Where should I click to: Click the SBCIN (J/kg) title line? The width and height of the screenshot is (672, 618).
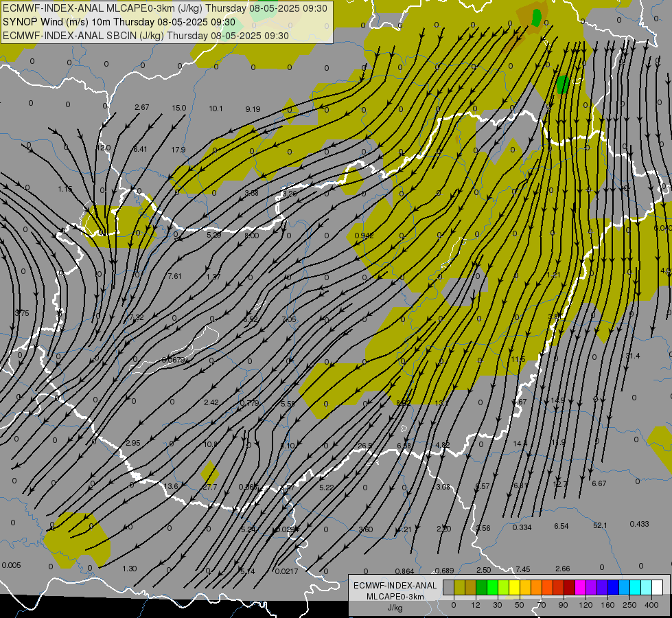pyautogui.click(x=146, y=36)
